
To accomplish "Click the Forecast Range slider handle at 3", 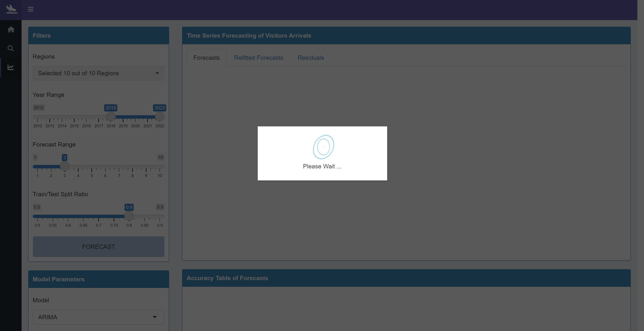I will [64, 166].
